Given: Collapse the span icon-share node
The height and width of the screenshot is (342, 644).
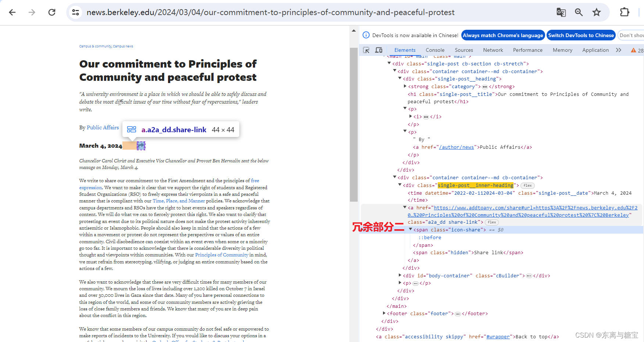Looking at the screenshot, I should point(411,230).
